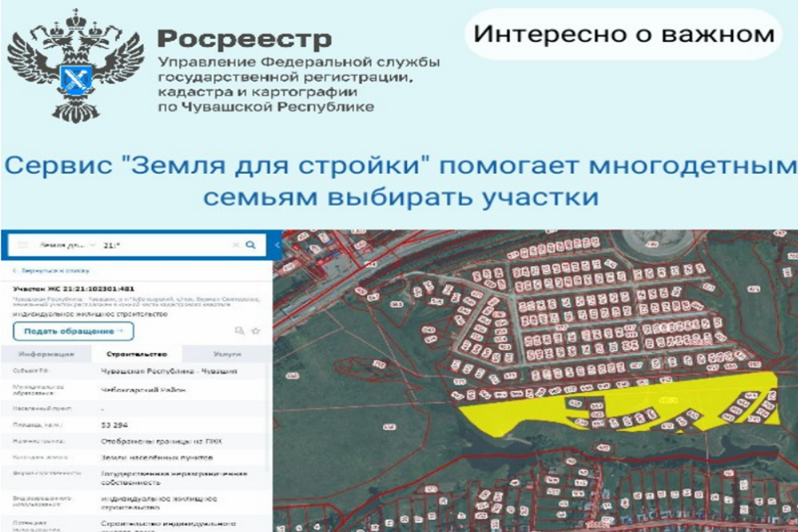Viewport: 798px width, 532px height.
Task: Select the 'Строительство' tab
Action: coord(137,354)
